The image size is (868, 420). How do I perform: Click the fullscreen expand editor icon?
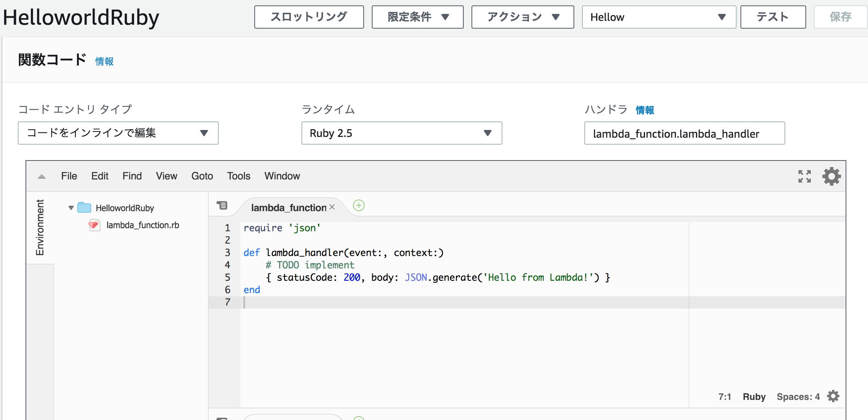click(x=805, y=176)
